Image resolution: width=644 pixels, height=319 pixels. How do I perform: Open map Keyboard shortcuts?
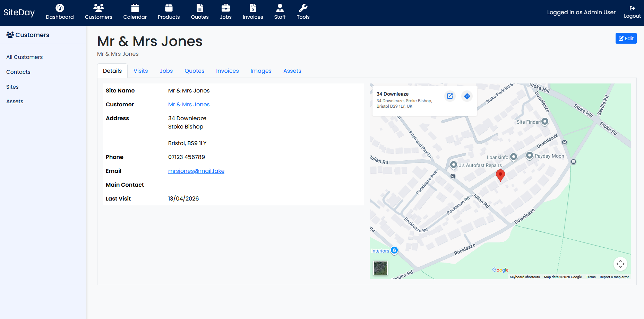point(525,277)
